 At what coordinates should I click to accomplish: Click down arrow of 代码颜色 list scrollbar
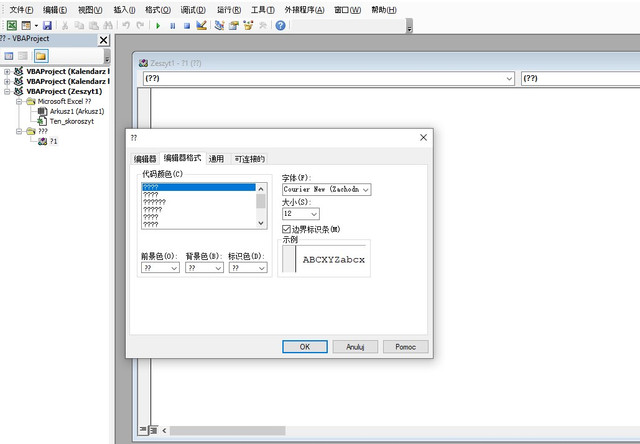pos(261,223)
